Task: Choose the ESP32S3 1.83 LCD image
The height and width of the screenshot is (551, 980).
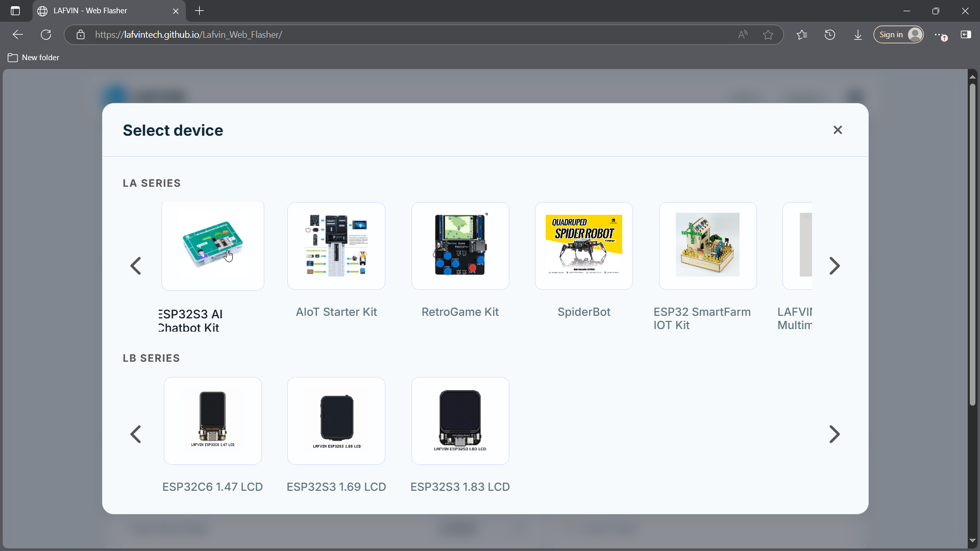Action: [460, 421]
